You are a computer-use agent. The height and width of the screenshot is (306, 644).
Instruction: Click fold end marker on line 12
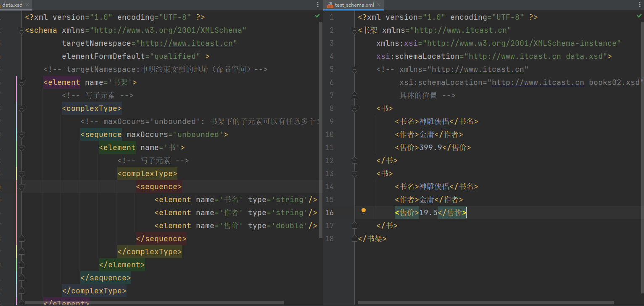click(354, 161)
